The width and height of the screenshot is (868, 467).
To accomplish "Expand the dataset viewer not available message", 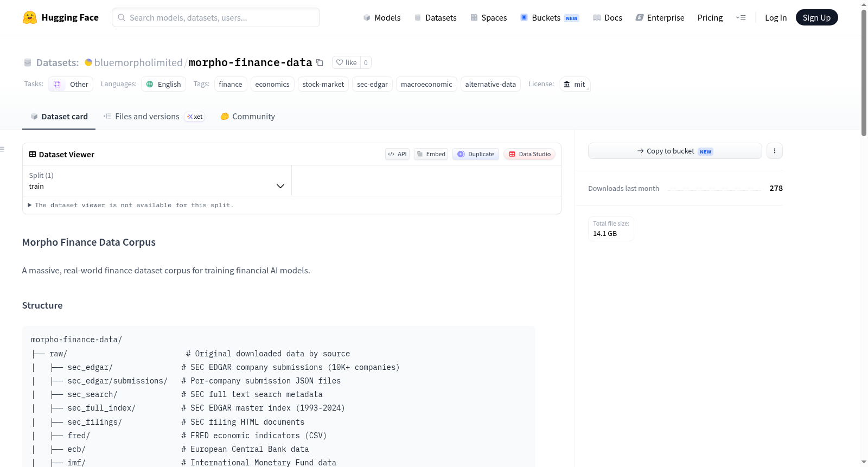I will point(131,205).
